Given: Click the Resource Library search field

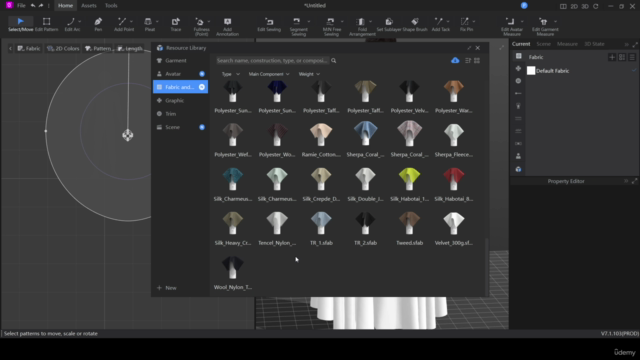Looking at the screenshot, I should (272, 60).
